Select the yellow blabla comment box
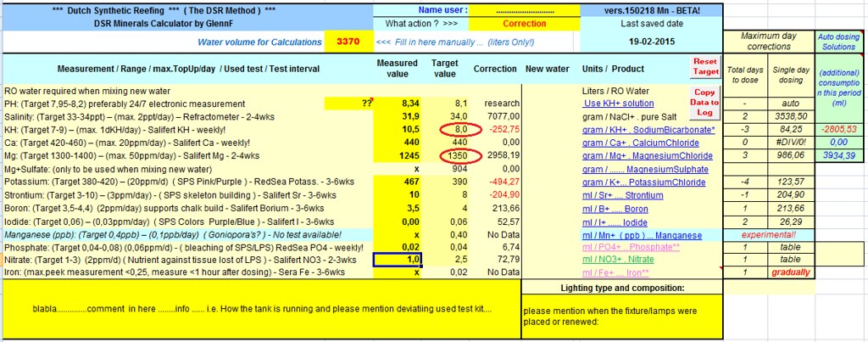Viewport: 868px width, 342px height. pos(262,309)
